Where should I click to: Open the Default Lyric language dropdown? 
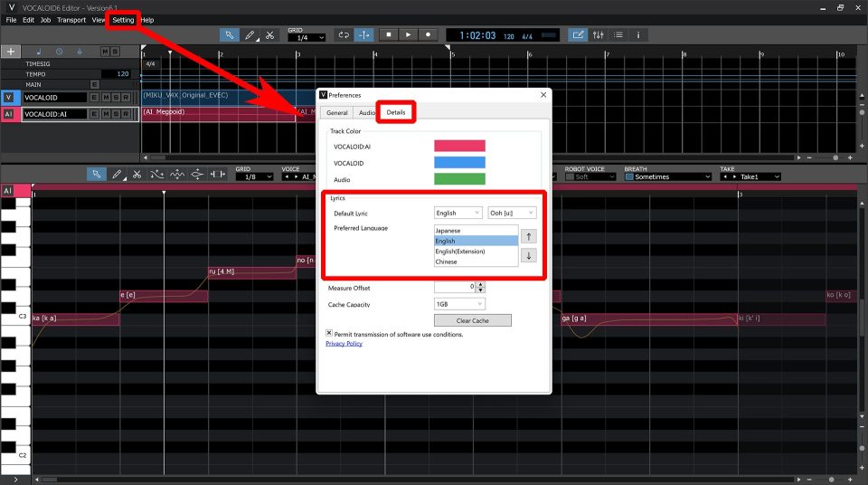coord(458,213)
